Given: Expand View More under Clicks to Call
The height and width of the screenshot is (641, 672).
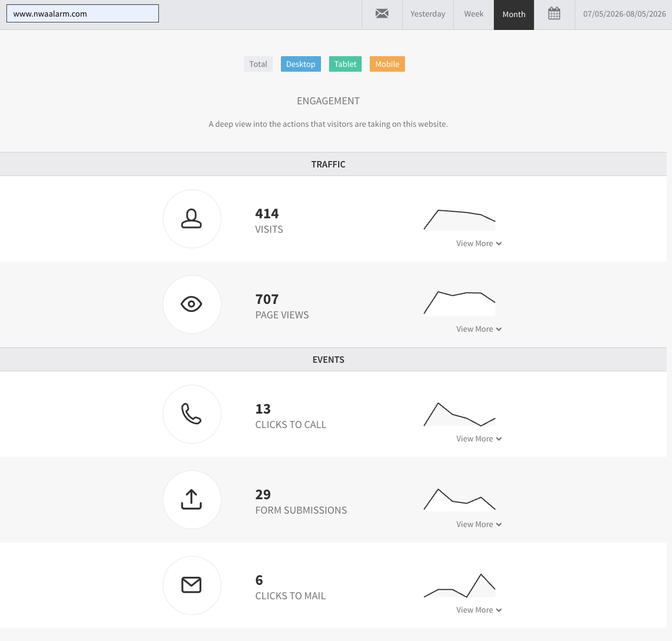Looking at the screenshot, I should click(479, 439).
